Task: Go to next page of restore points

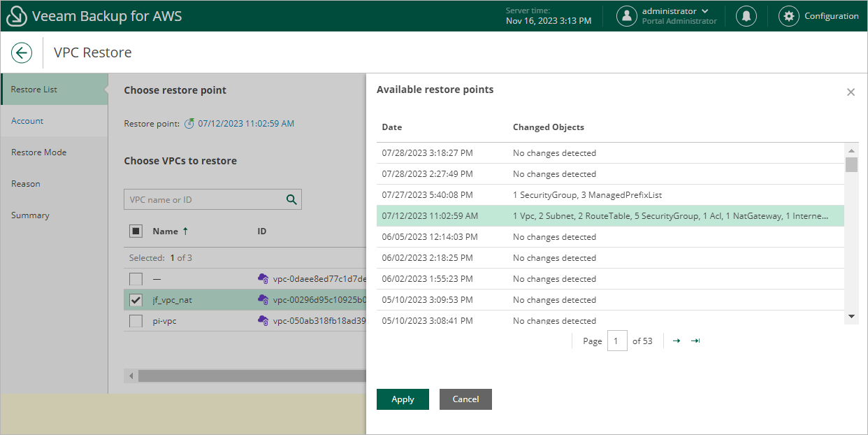Action: coord(677,341)
